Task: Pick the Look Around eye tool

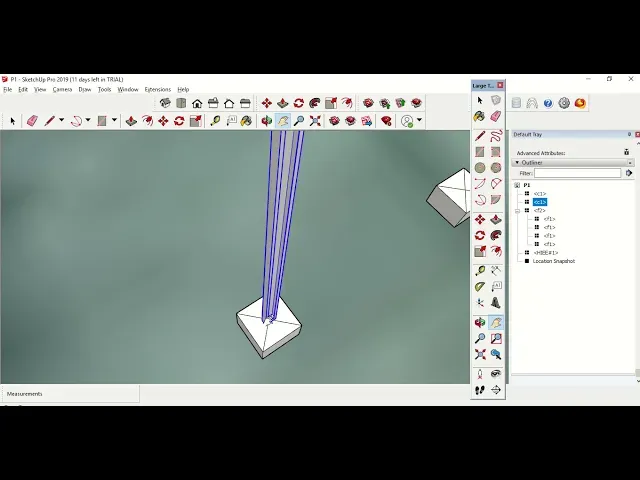Action: pos(496,374)
